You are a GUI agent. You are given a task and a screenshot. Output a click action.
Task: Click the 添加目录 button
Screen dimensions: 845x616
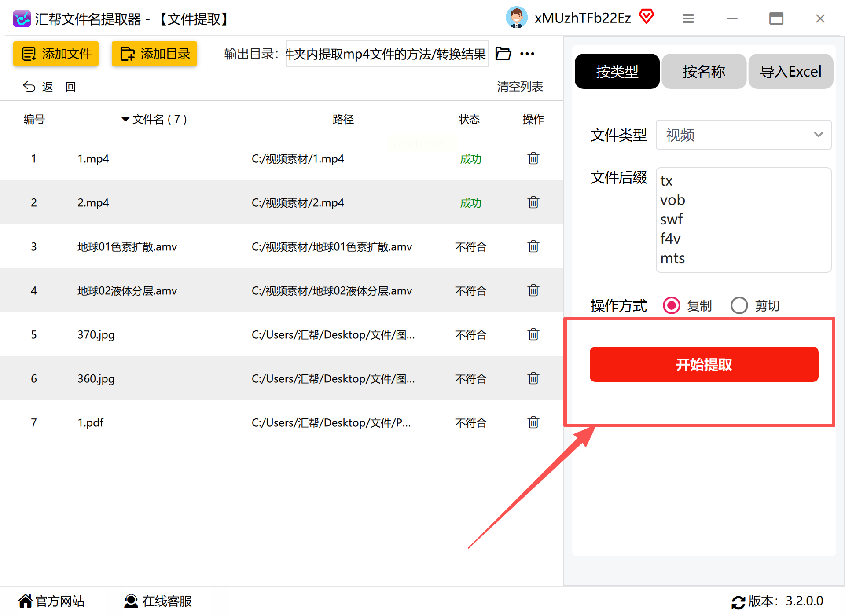154,54
